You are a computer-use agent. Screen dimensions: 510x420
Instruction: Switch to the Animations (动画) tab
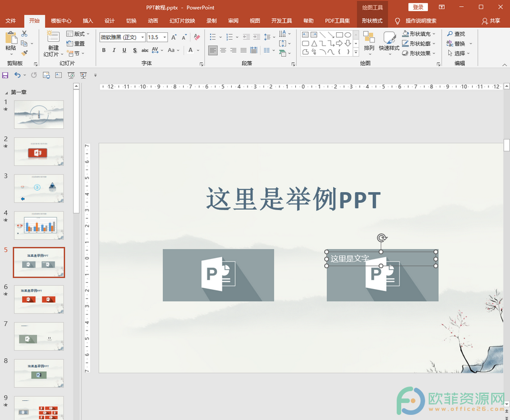pos(153,21)
